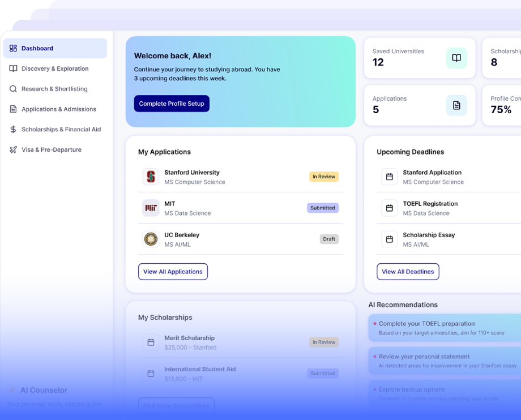The image size is (521, 420).
Task: Click the Stanford University logo icon
Action: pos(151,177)
